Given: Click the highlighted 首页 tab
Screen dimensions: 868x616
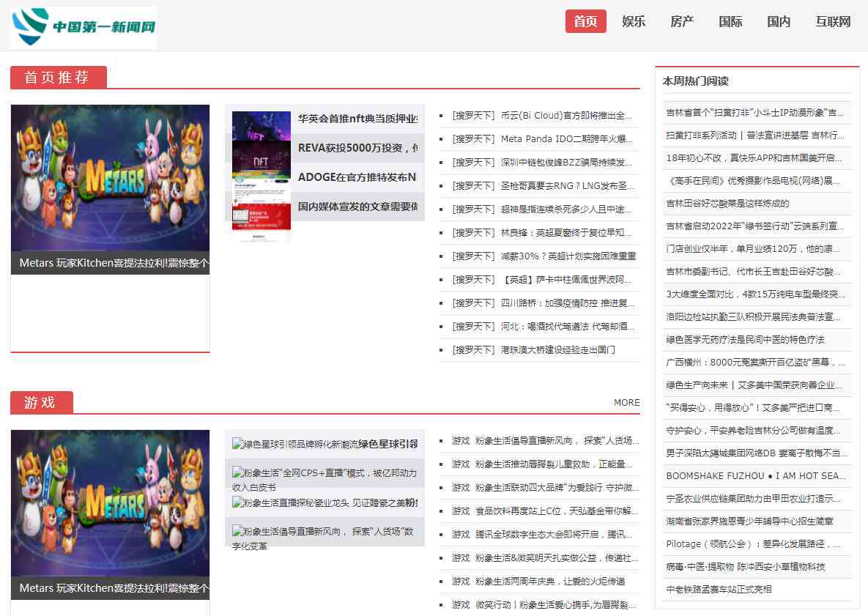Looking at the screenshot, I should click(585, 21).
